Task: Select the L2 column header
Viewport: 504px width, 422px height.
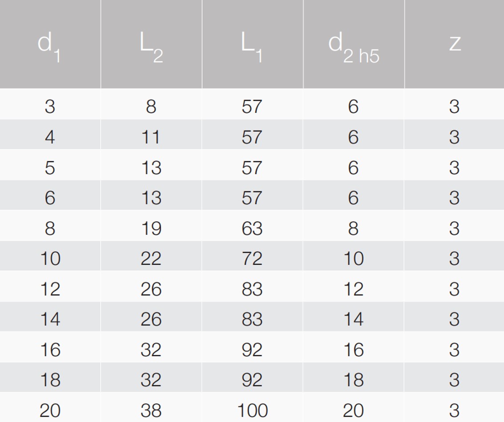Action: (151, 44)
